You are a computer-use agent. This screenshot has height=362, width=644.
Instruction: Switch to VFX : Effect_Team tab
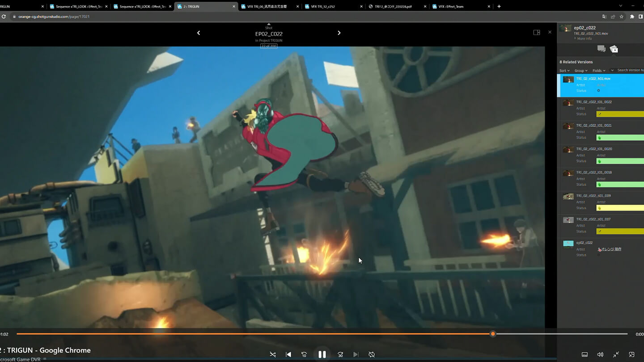[x=461, y=6]
